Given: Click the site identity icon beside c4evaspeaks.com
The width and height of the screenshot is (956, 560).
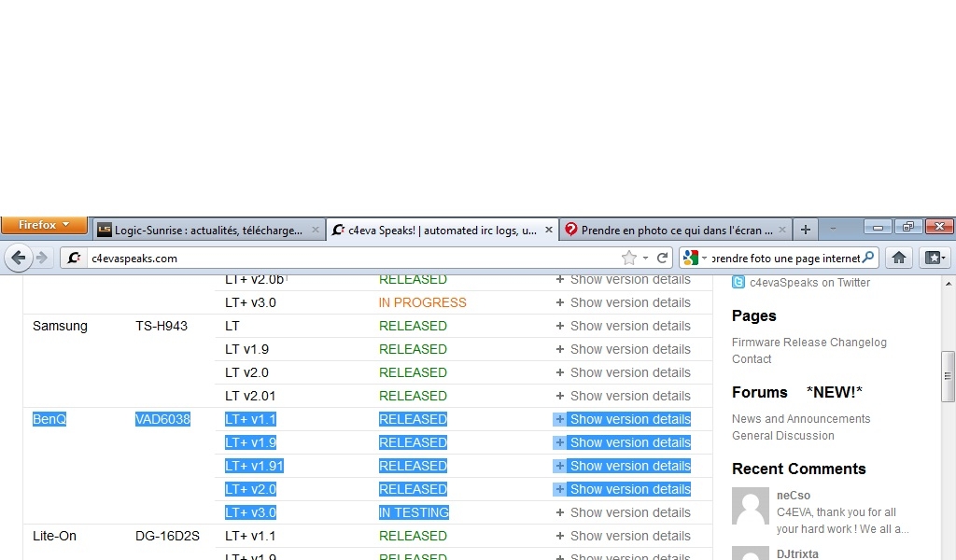Looking at the screenshot, I should (74, 258).
